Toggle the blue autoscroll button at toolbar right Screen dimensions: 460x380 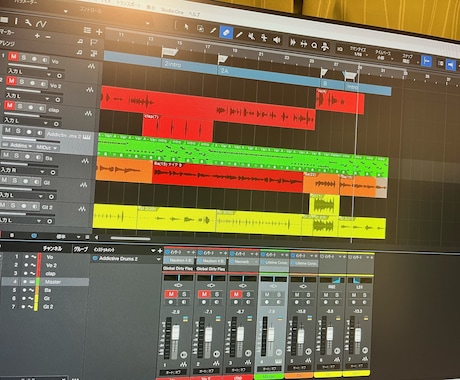pos(451,65)
